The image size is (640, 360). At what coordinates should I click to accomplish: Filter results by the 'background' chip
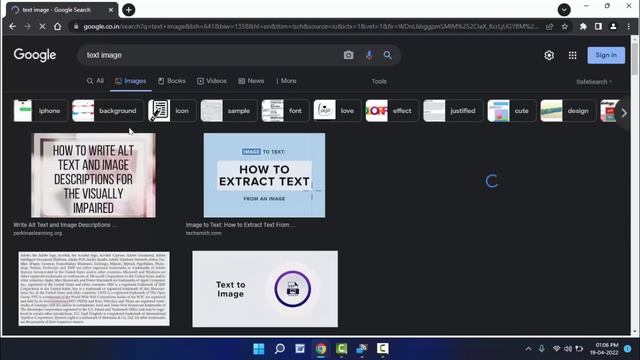[107, 111]
